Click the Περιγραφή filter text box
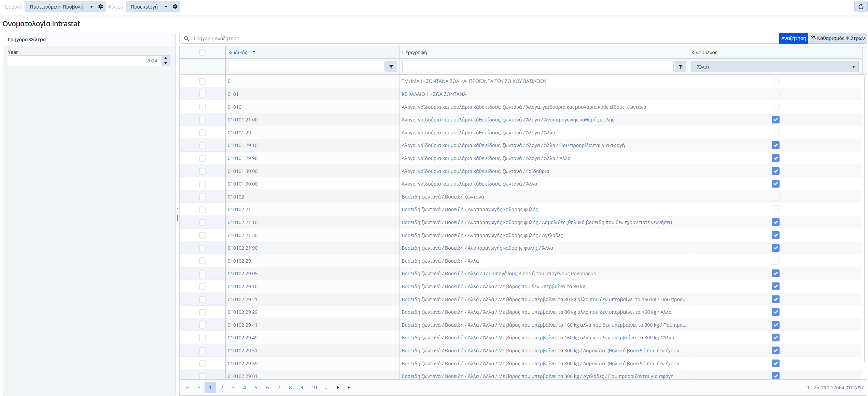 (x=538, y=67)
